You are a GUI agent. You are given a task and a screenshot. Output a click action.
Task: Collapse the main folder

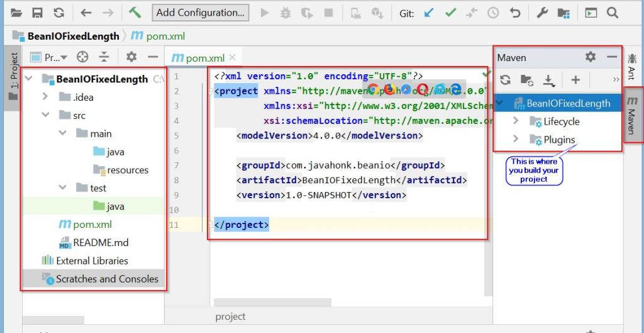point(62,133)
